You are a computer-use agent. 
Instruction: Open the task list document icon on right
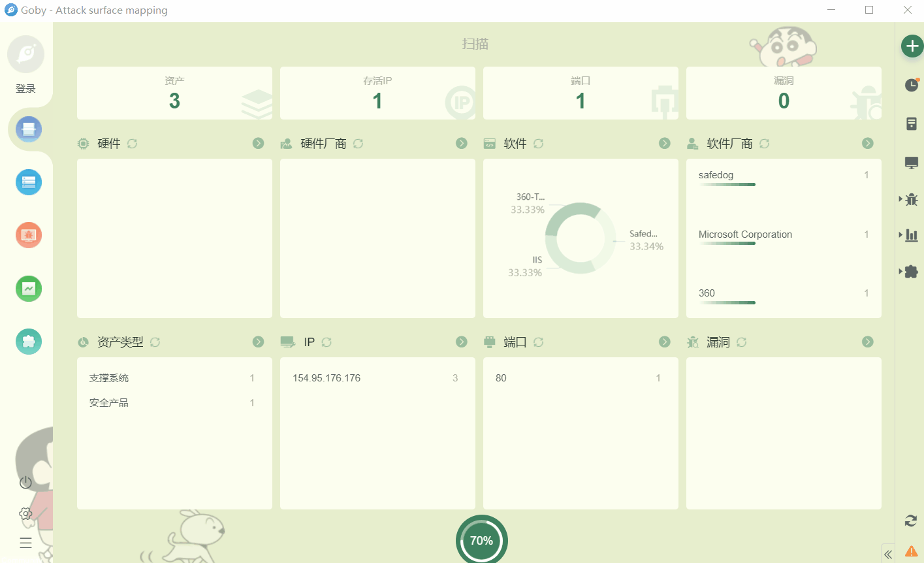click(x=912, y=123)
